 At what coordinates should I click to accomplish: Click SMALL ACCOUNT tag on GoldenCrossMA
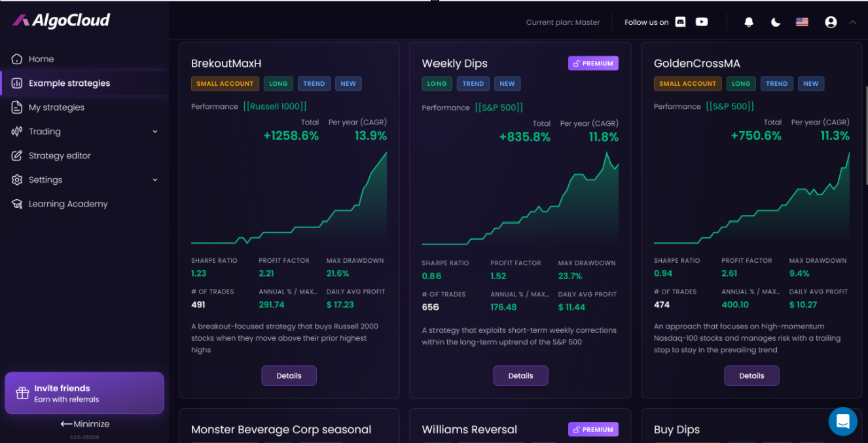click(688, 84)
